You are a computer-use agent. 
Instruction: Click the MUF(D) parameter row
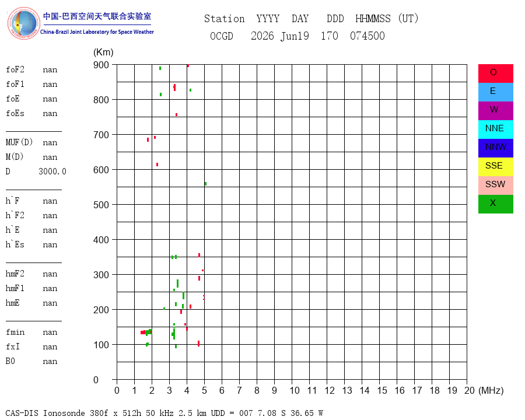[32, 142]
